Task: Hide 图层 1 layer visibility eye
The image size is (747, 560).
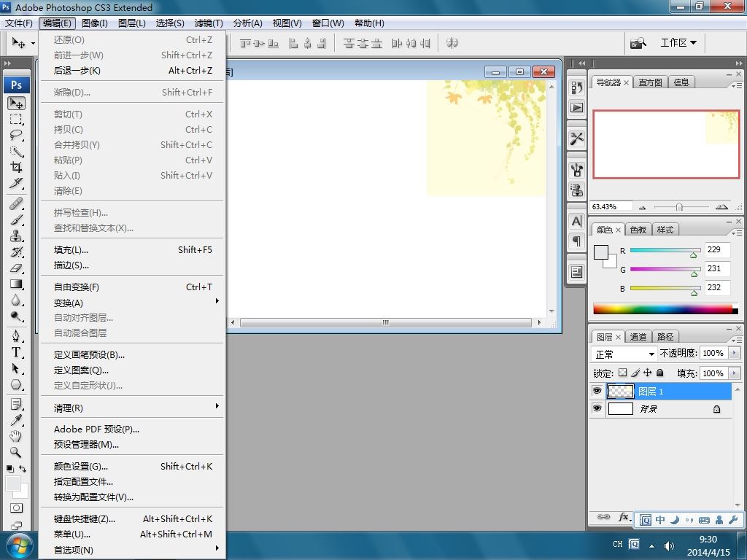Action: click(597, 391)
